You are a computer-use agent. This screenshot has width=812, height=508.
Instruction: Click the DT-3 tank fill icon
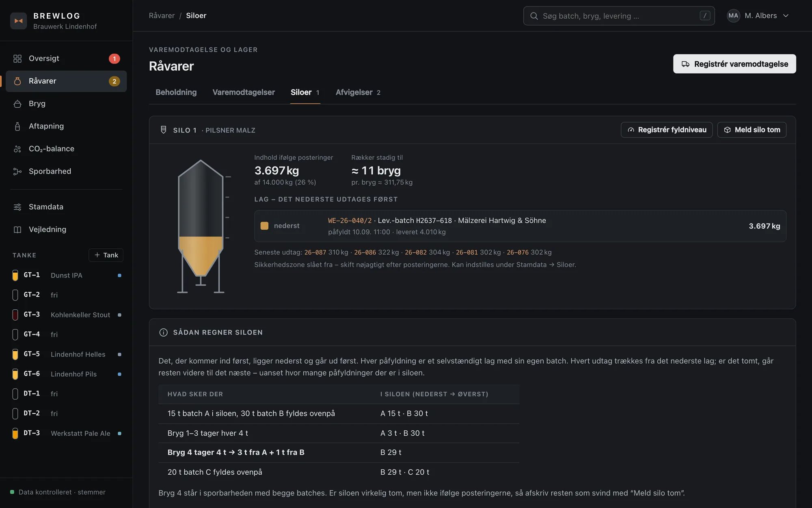tap(15, 433)
